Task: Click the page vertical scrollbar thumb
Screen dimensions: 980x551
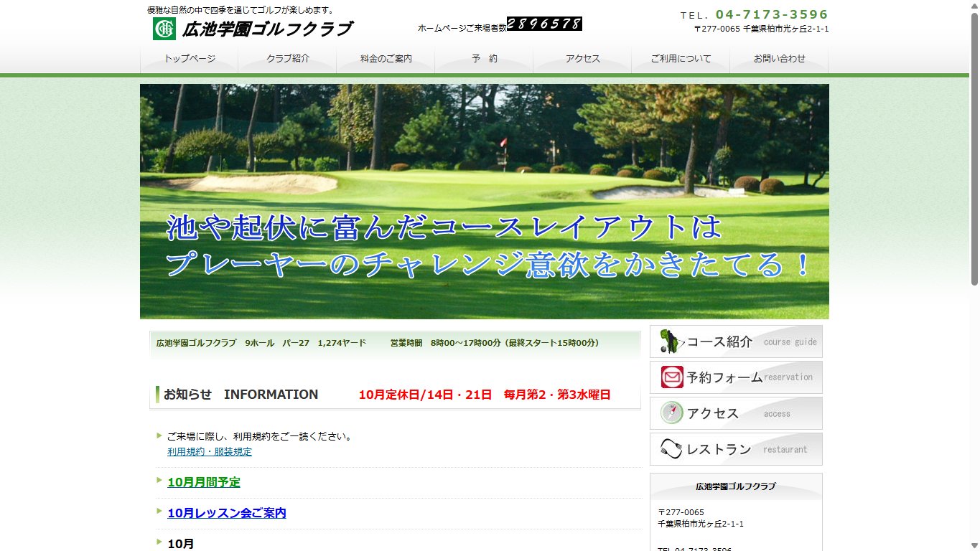Action: click(x=974, y=149)
